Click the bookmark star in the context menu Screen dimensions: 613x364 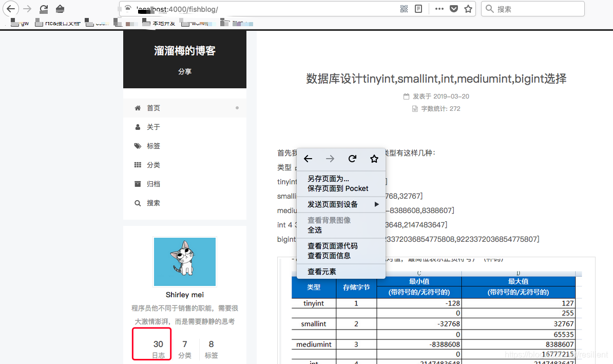[374, 158]
